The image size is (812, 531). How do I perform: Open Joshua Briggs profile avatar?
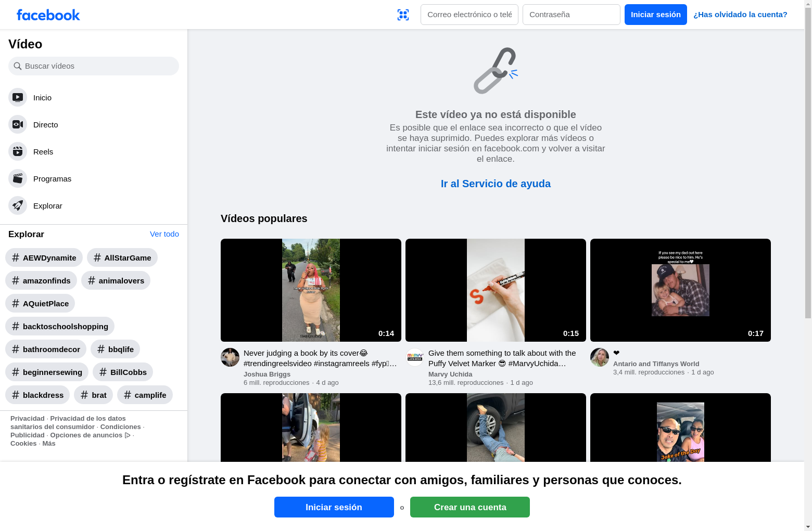pos(230,357)
